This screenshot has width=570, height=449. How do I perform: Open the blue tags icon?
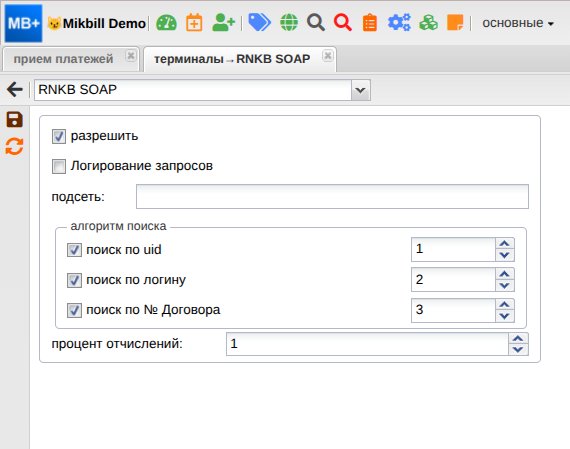tap(259, 23)
